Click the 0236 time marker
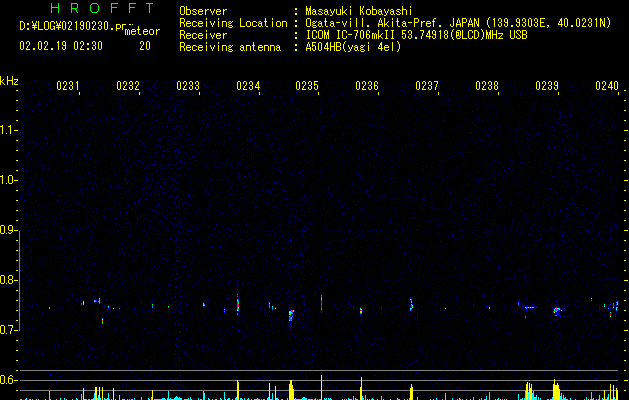This screenshot has height=400, width=629. click(x=367, y=85)
